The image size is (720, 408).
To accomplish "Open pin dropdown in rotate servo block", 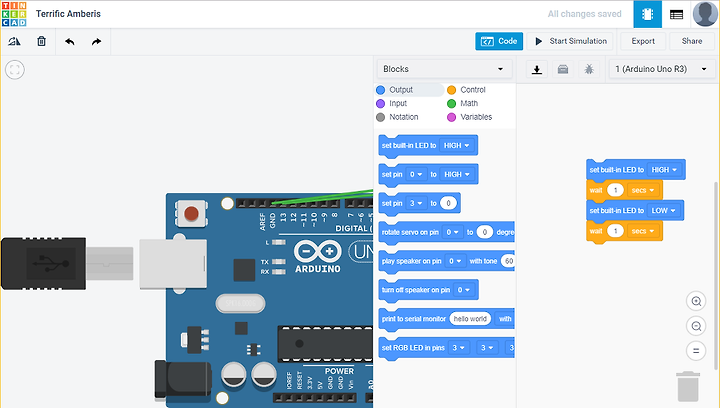I will click(452, 232).
